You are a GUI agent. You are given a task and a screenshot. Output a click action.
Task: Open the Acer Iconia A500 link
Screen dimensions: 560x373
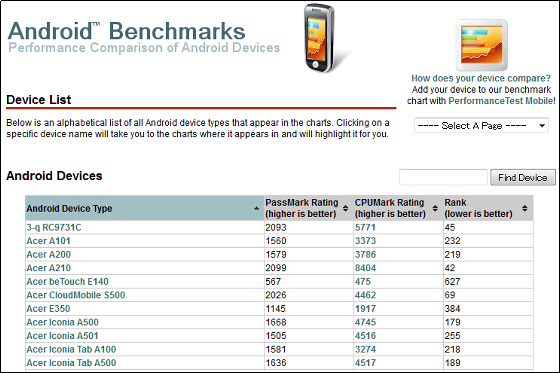point(62,322)
